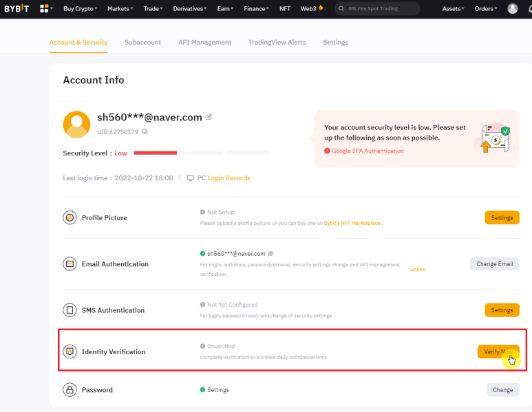
Task: Click the Unlink email link
Action: tap(417, 269)
